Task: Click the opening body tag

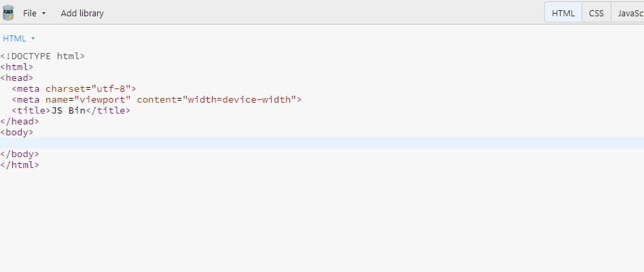Action: tap(17, 133)
